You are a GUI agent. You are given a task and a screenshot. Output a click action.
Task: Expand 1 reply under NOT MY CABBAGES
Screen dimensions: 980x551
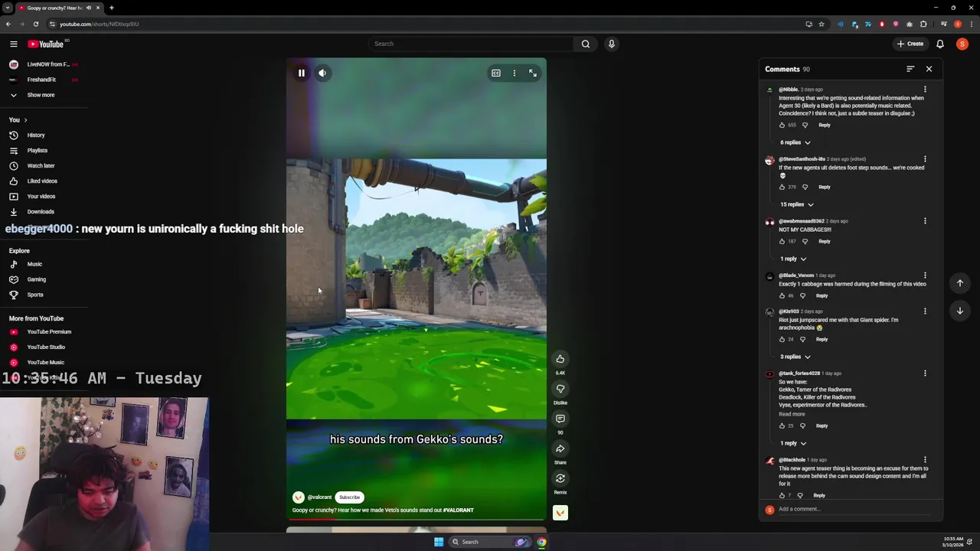pos(793,259)
